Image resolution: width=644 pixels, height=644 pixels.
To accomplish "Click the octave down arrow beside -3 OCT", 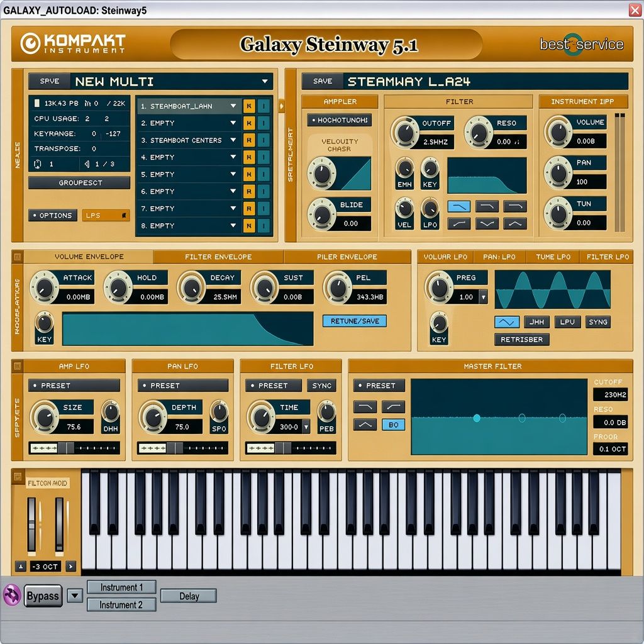I will click(21, 567).
